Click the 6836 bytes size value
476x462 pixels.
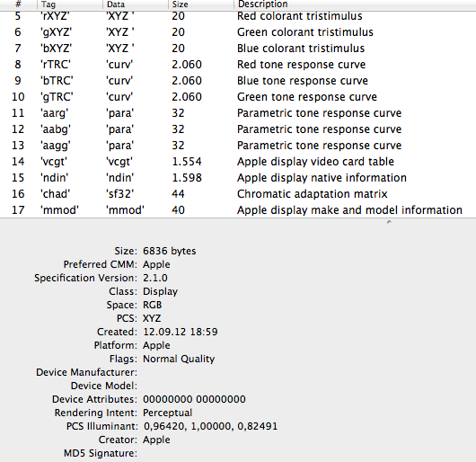coord(170,251)
